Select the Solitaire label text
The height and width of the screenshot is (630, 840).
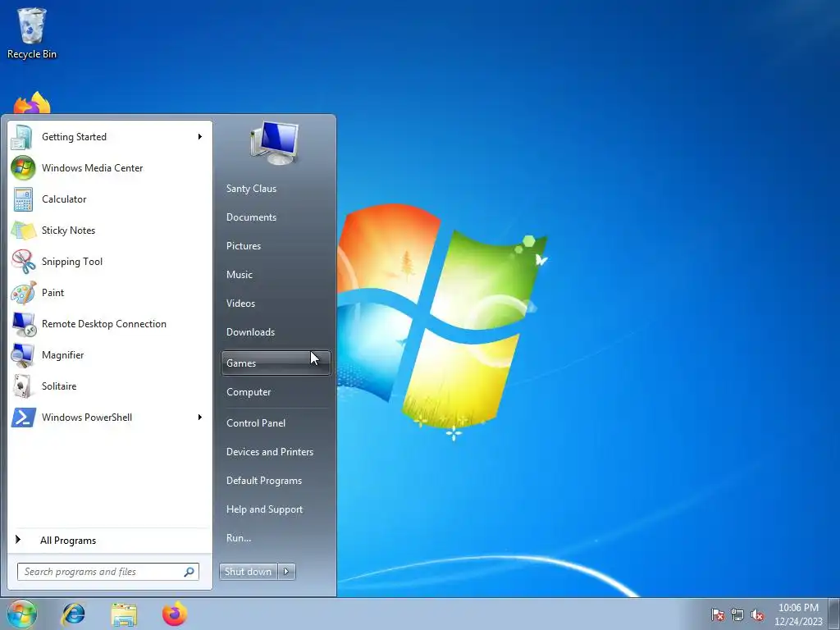[x=59, y=386]
